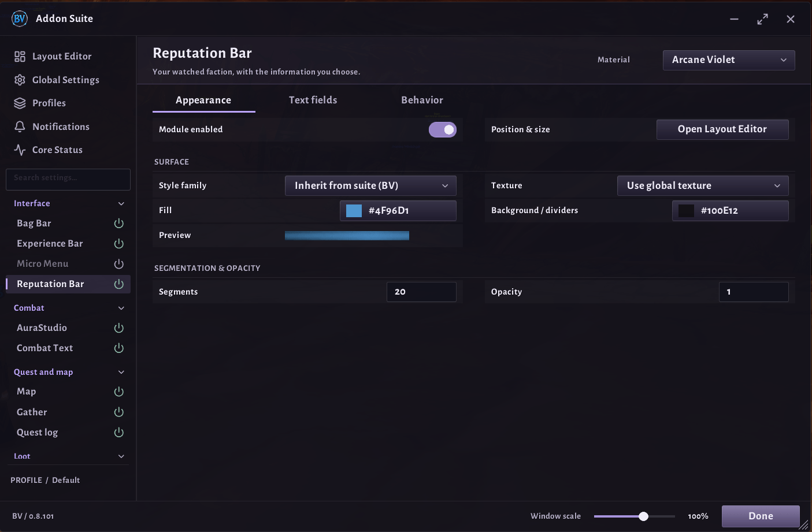Click Open Layout Editor button

[x=722, y=129]
